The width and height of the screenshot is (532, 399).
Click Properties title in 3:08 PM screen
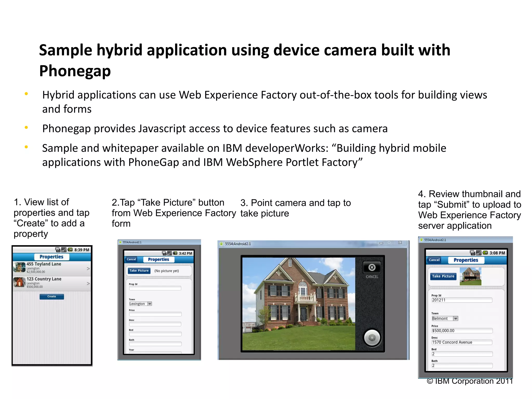tap(466, 260)
